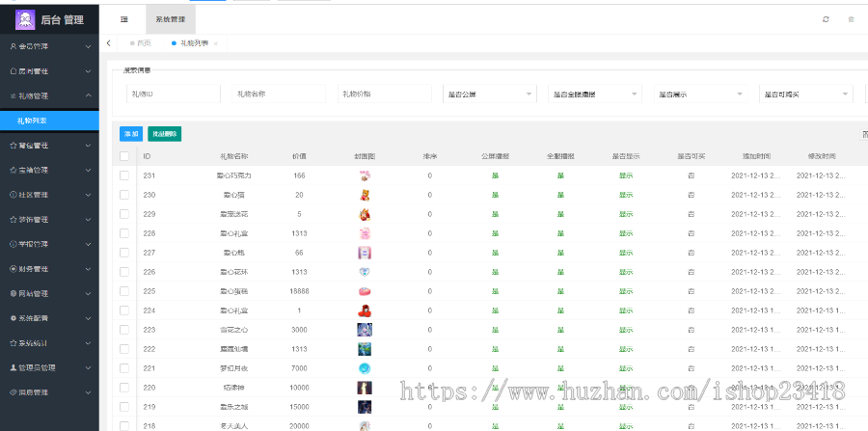The image size is (868, 431).
Task: Tick the checkbox for gift ID 224
Action: pyautogui.click(x=124, y=310)
